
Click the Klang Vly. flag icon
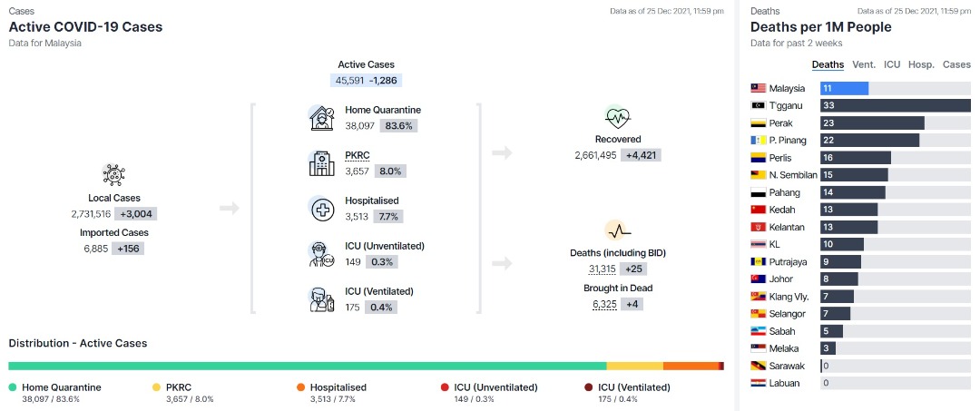pyautogui.click(x=758, y=297)
